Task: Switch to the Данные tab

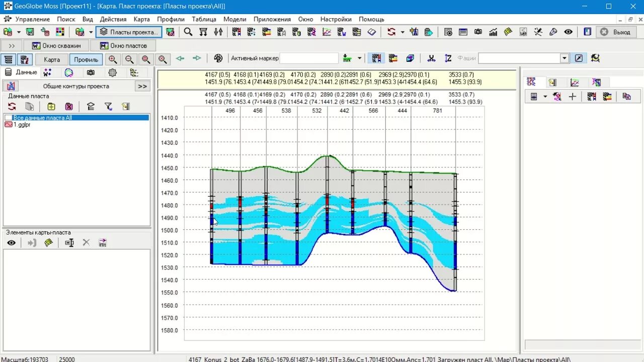Action: [21, 72]
